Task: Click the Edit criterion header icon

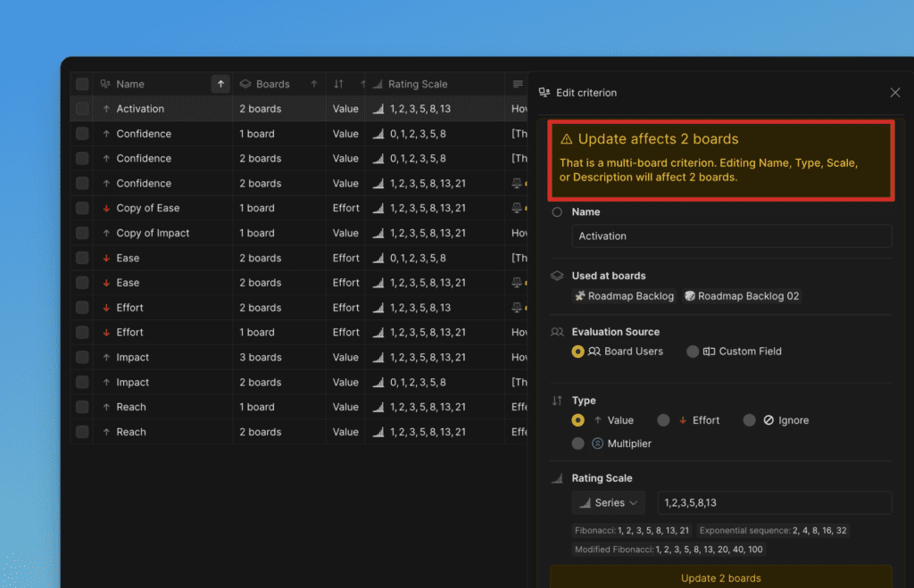Action: 544,93
